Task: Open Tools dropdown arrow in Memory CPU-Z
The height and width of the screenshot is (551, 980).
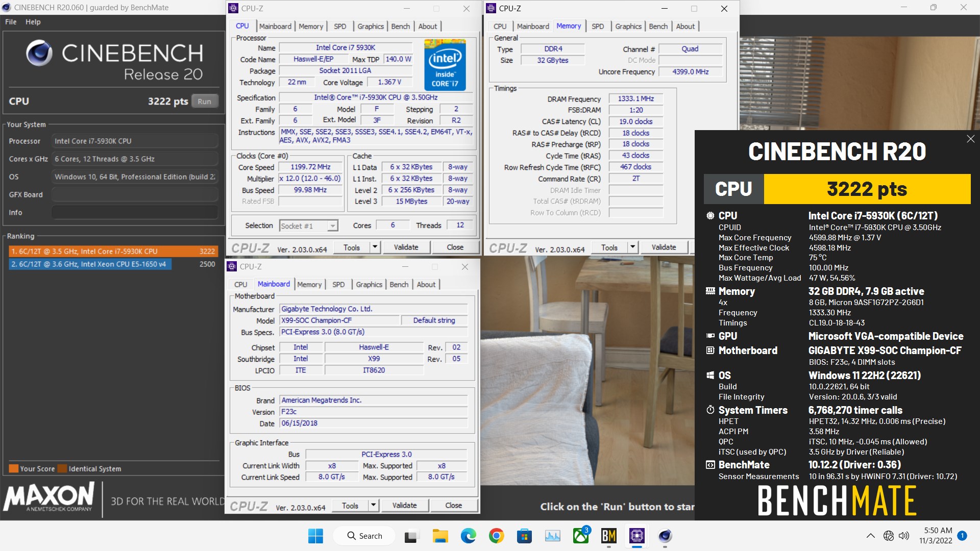Action: click(x=633, y=247)
